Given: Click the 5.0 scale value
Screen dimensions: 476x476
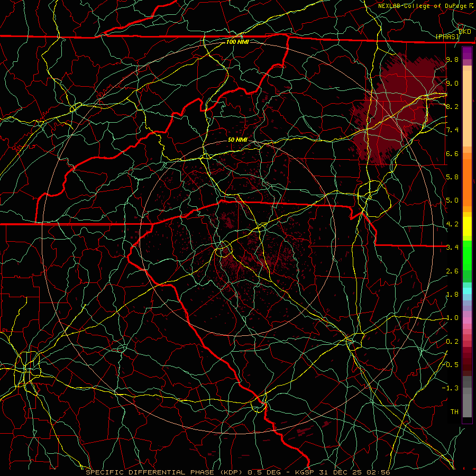Looking at the screenshot, I should [452, 200].
